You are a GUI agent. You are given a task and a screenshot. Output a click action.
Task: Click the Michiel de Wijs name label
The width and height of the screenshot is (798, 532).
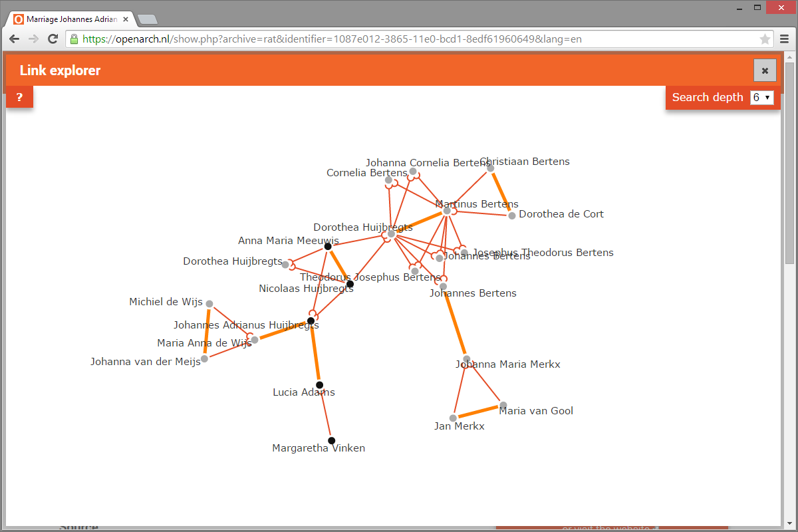(x=166, y=302)
